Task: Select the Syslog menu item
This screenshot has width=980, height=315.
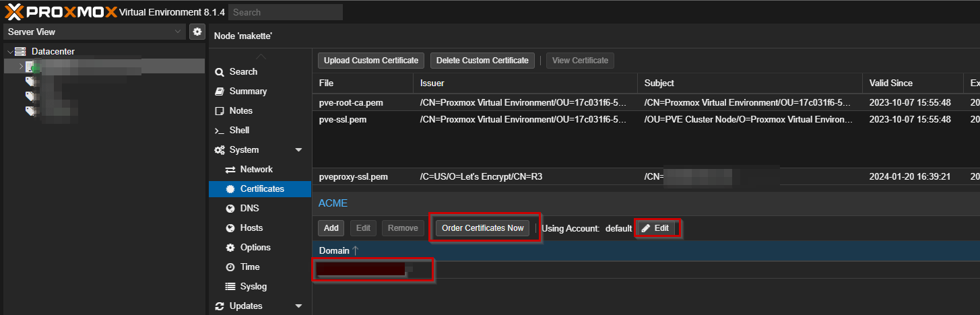Action: pos(260,286)
